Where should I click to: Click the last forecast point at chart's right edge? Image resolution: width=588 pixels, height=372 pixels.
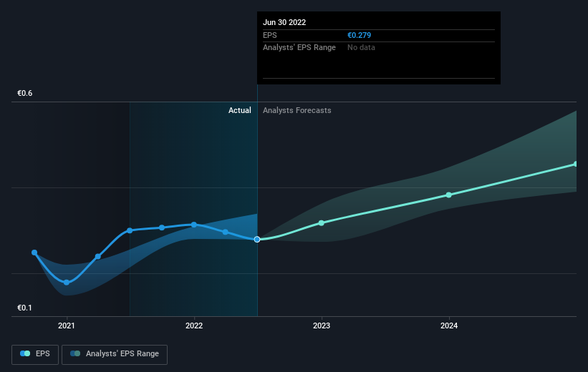click(576, 164)
